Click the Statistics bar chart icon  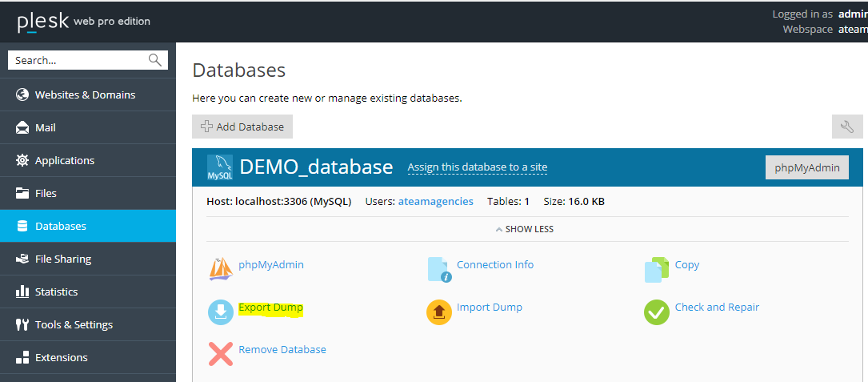pos(22,292)
